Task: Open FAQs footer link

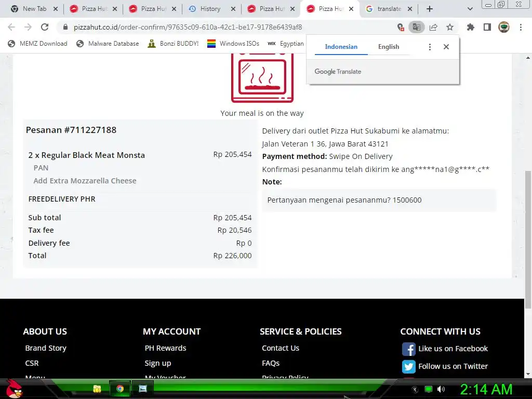Action: pyautogui.click(x=271, y=363)
